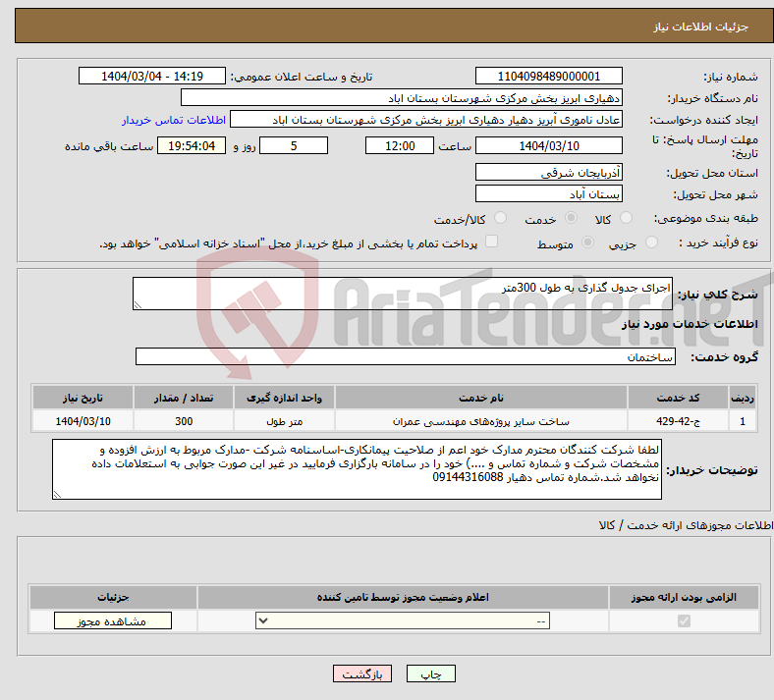Click the اعلام وضعیت مجوز توسط تامین کننده header
The image size is (774, 700).
click(403, 597)
